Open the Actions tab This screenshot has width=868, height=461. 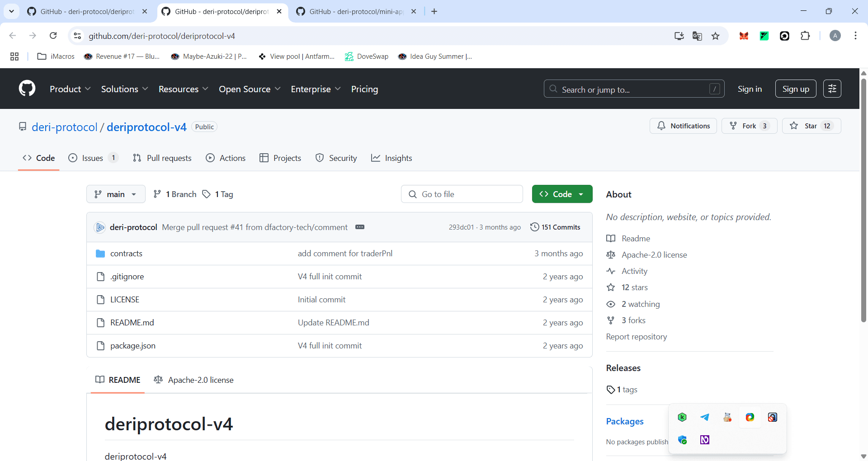[x=226, y=158]
